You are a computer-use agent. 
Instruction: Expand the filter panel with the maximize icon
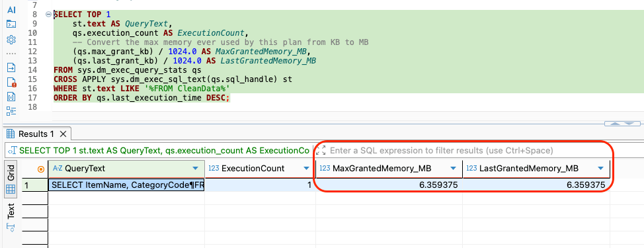tap(321, 150)
